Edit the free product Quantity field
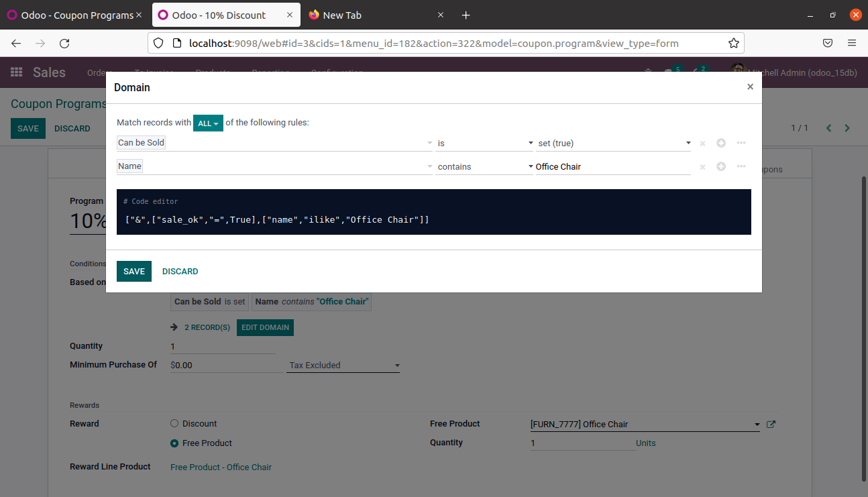The image size is (868, 497). [582, 443]
